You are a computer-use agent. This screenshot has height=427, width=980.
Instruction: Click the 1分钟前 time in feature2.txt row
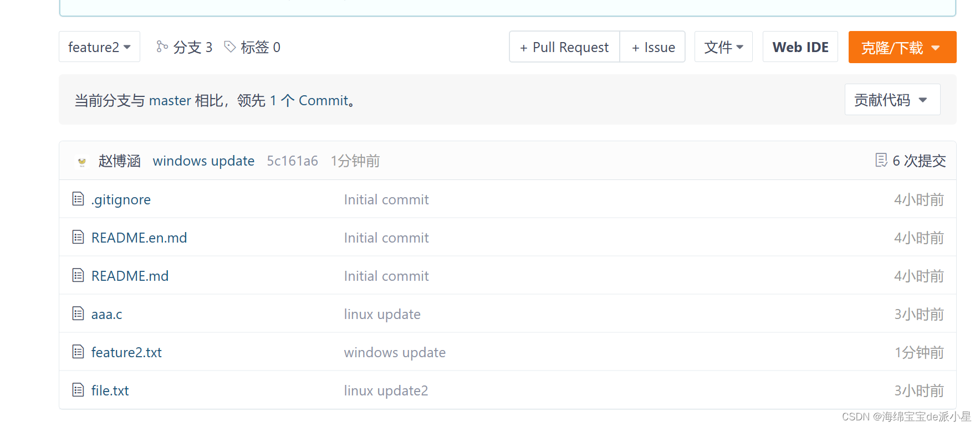tap(919, 353)
